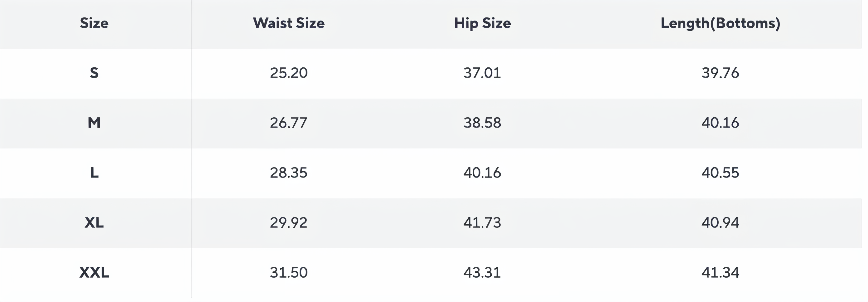Select the XXL size row label
This screenshot has width=868, height=302.
click(94, 272)
